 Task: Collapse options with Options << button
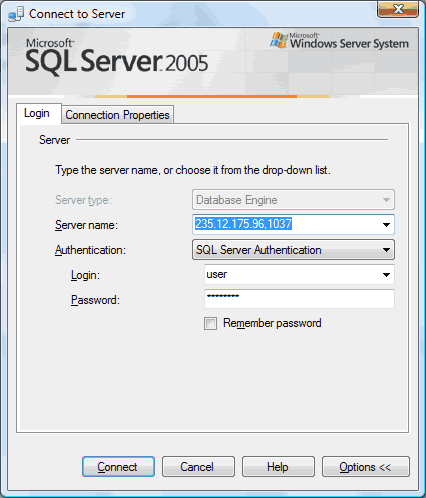point(366,467)
